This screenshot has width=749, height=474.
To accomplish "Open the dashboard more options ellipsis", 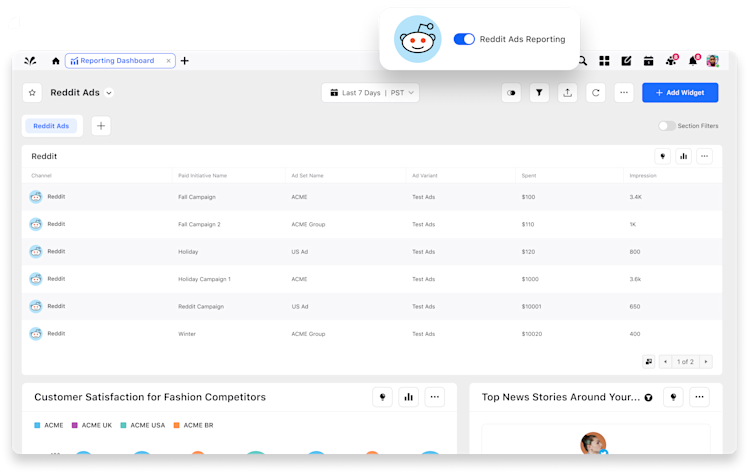I will tap(624, 93).
